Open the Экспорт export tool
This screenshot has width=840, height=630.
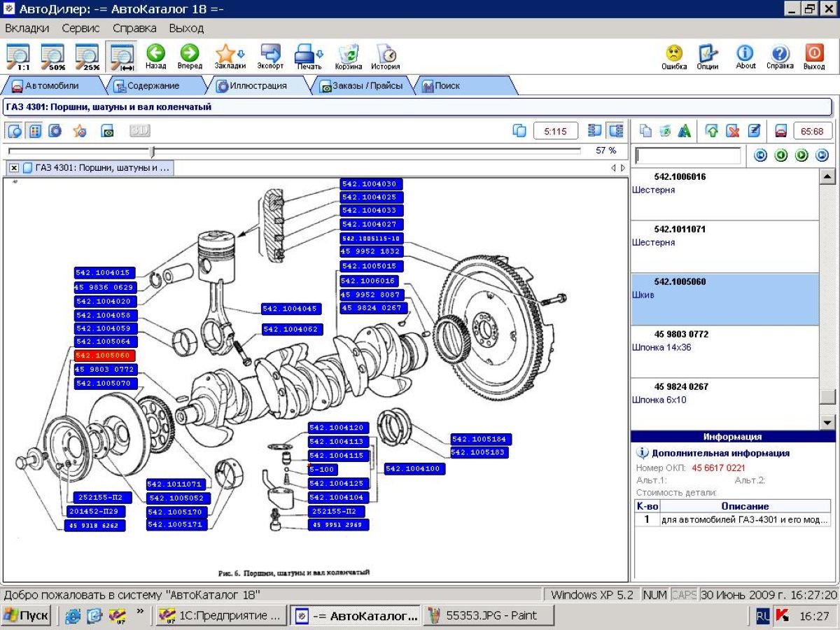coord(270,55)
